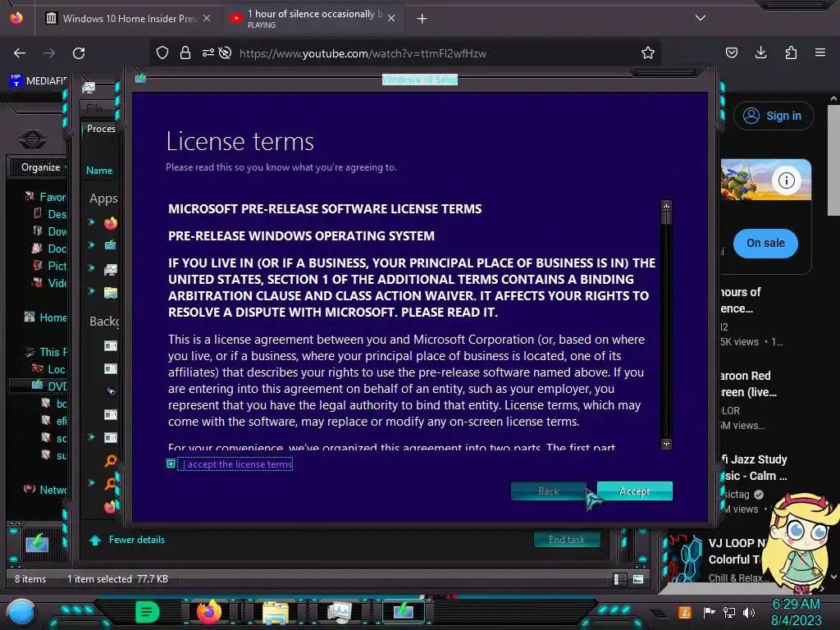Screen dimensions: 840x630
Task: Open the Firefox downloads panel
Action: click(760, 52)
